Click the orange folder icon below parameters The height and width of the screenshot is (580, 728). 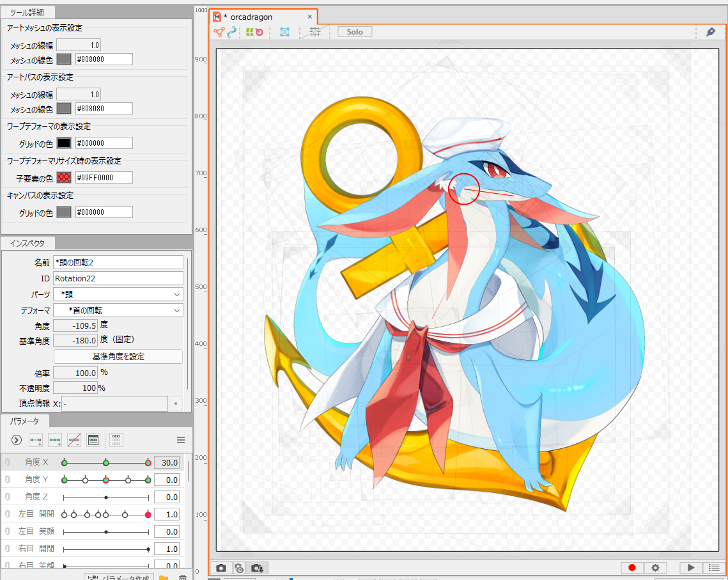click(x=164, y=577)
